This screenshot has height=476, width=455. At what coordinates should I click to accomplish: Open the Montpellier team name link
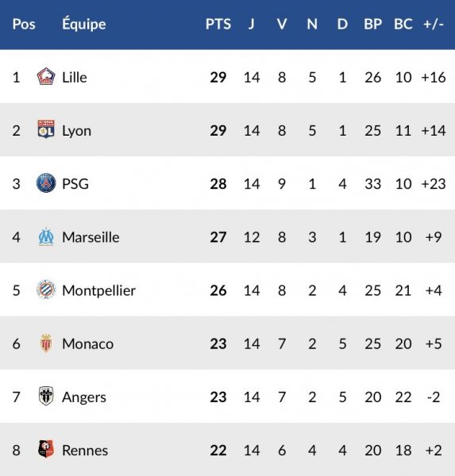click(x=98, y=290)
